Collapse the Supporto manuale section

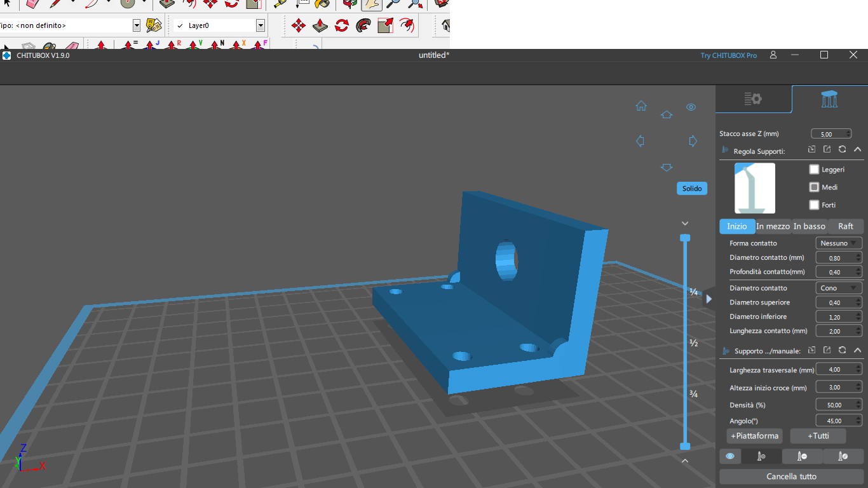857,350
